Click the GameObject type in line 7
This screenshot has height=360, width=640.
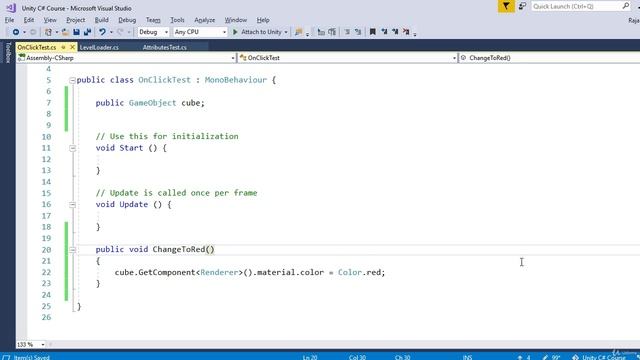tap(153, 103)
